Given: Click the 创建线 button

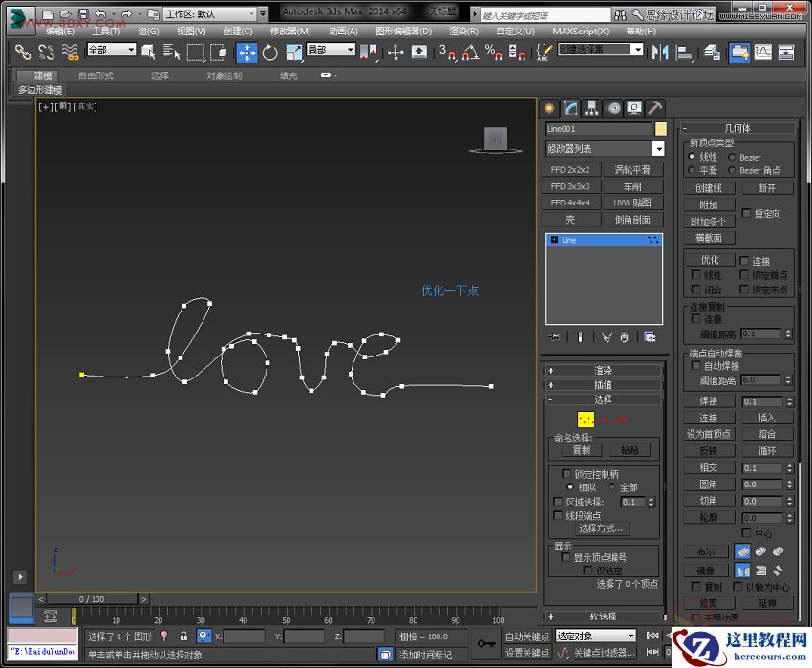Looking at the screenshot, I should coord(709,188).
